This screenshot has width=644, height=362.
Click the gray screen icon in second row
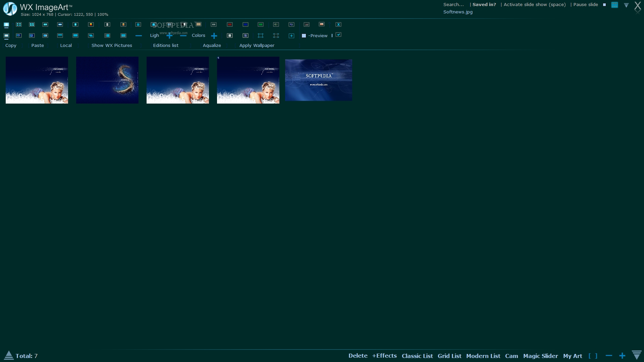(x=6, y=36)
